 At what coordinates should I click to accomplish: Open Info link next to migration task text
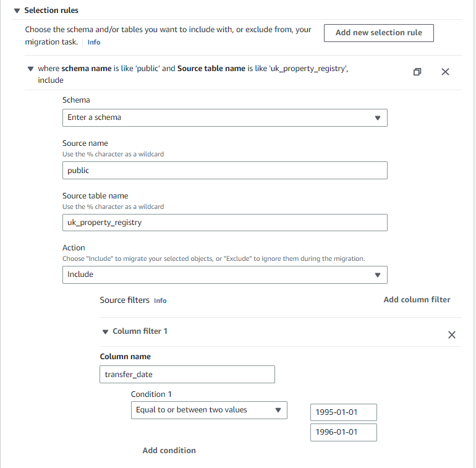(x=93, y=42)
